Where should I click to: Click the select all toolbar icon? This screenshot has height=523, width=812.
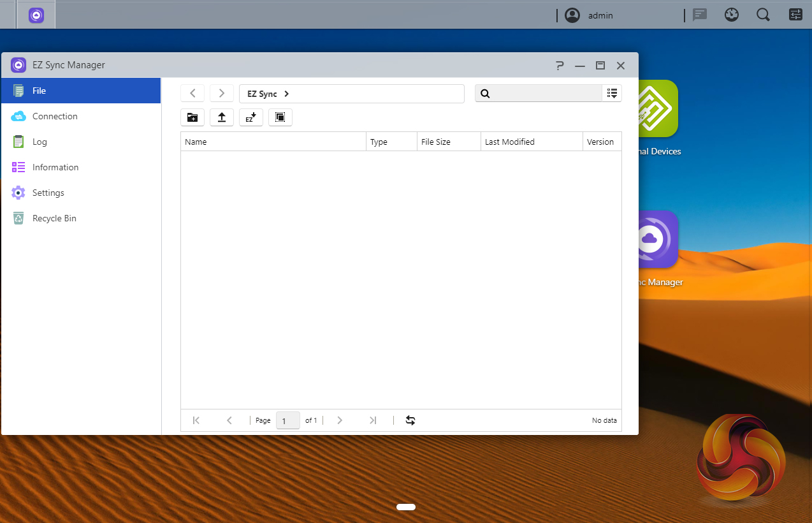280,117
